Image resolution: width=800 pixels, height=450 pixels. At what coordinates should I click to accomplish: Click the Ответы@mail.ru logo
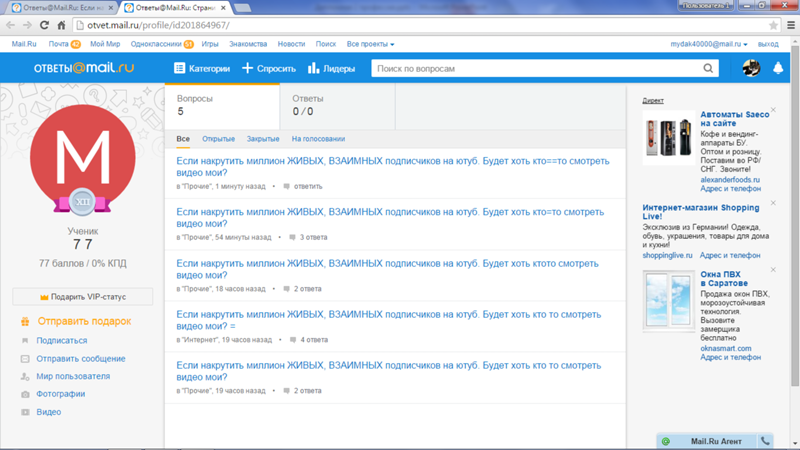tap(84, 68)
